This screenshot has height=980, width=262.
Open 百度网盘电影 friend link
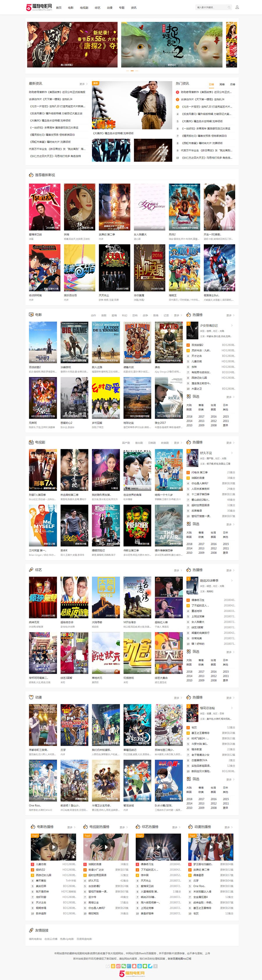(x=84, y=939)
